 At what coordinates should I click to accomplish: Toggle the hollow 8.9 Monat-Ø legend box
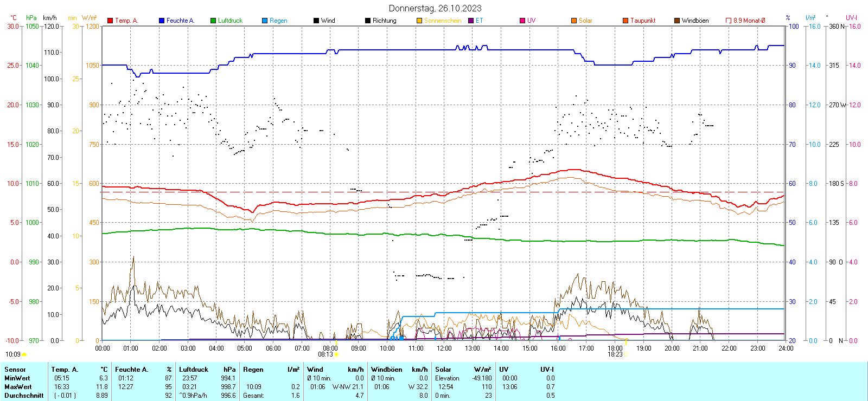[729, 21]
